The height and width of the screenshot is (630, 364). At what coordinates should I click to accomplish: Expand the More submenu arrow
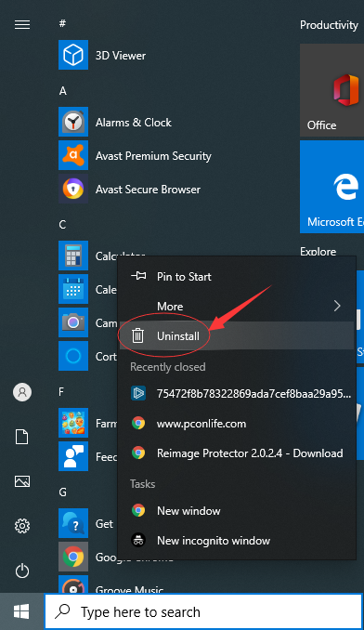[x=337, y=306]
